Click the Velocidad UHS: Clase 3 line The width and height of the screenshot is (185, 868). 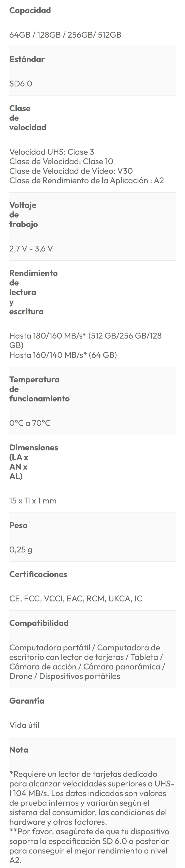(x=52, y=152)
